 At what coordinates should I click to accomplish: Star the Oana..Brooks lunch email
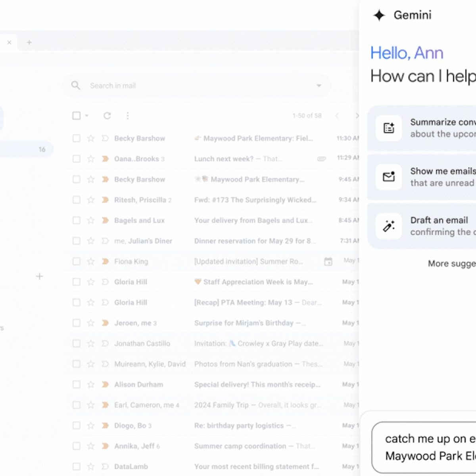coord(91,159)
